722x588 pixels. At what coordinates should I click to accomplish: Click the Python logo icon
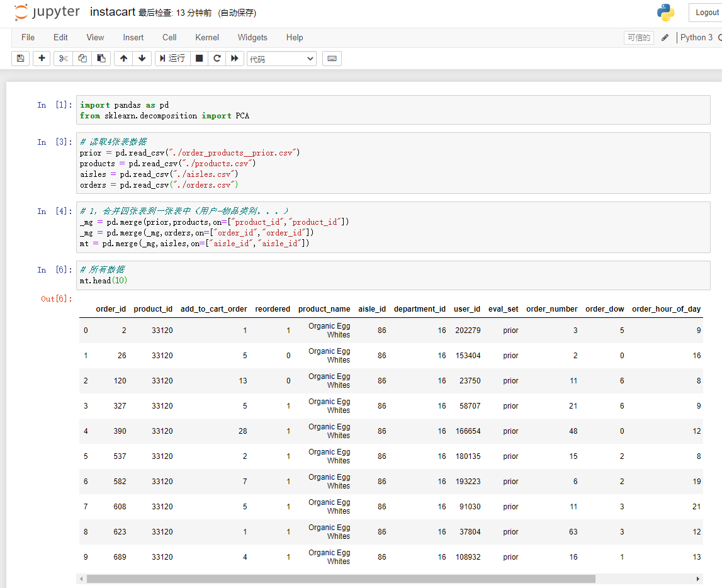(665, 13)
